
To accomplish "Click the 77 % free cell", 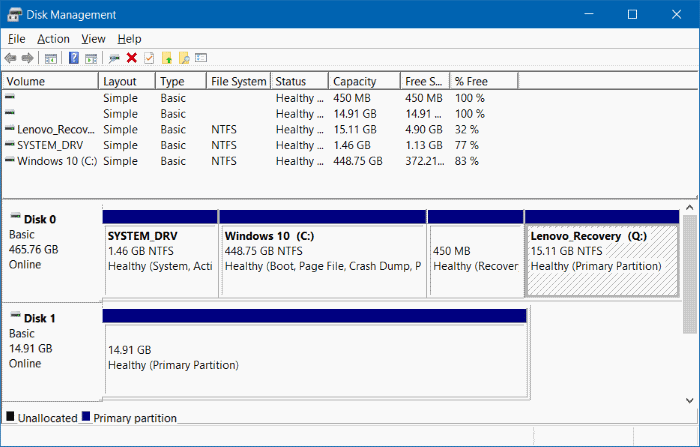I will pyautogui.click(x=467, y=145).
